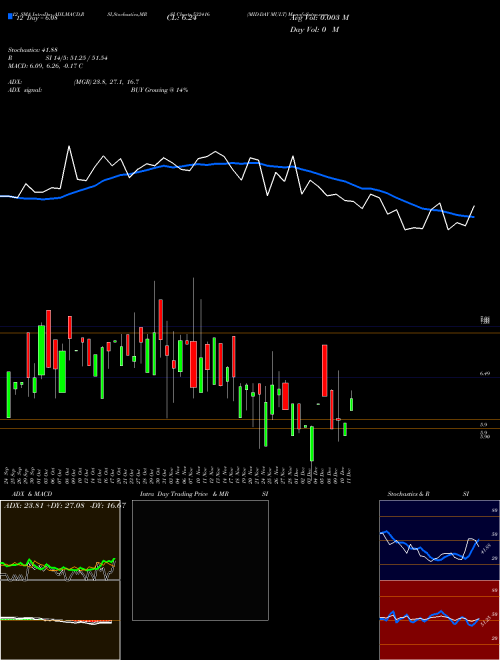Click the right end of the blue SMA line
Image resolution: width=500 pixels, height=660 pixels.
pos(474,217)
